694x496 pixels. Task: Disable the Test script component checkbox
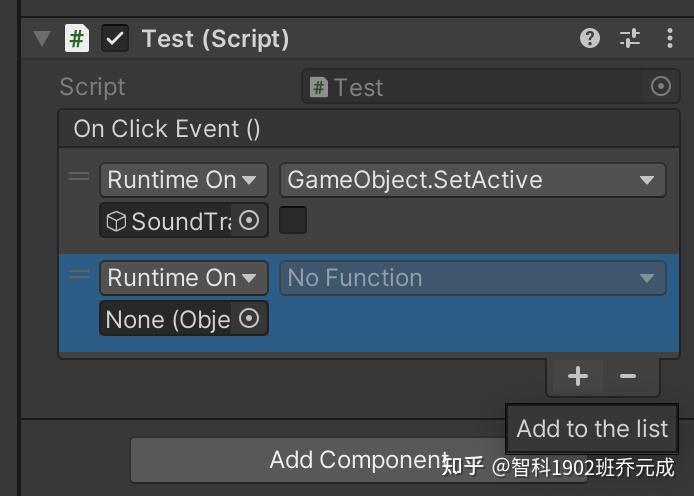click(x=115, y=39)
